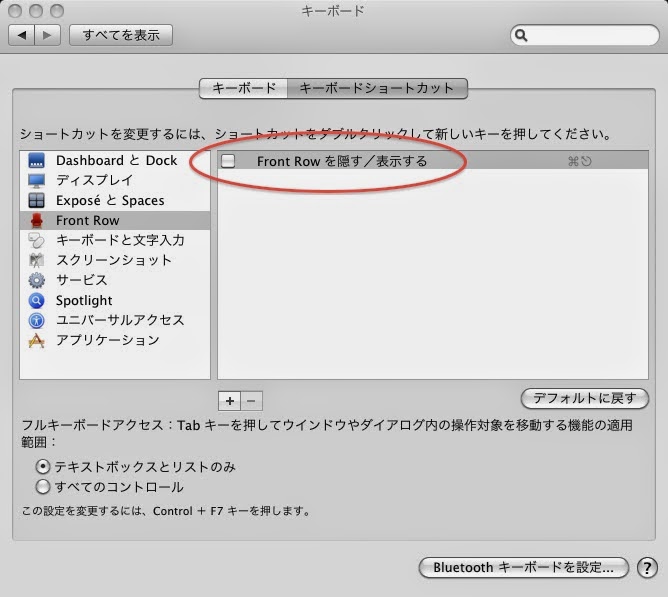Viewport: 668px width, 597px height.
Task: Click the search magnifier icon
Action: tap(521, 35)
